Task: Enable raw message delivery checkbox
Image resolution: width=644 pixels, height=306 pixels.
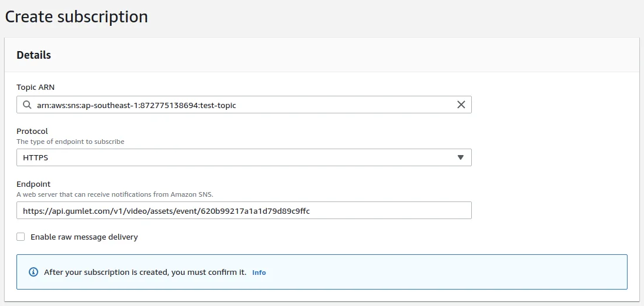Action: [21, 237]
